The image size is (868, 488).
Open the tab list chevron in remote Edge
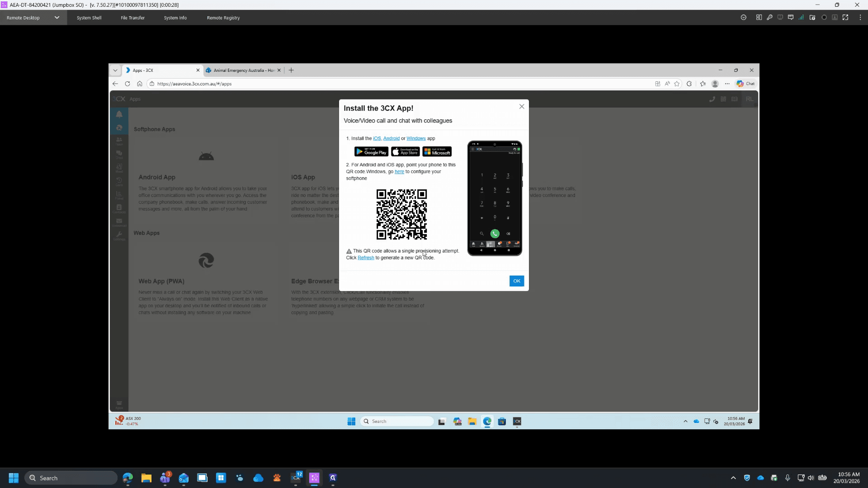[115, 70]
